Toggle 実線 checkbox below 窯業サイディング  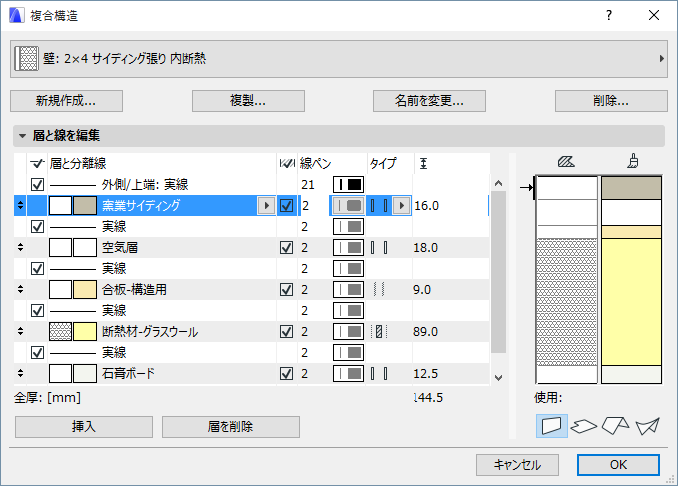tap(38, 227)
